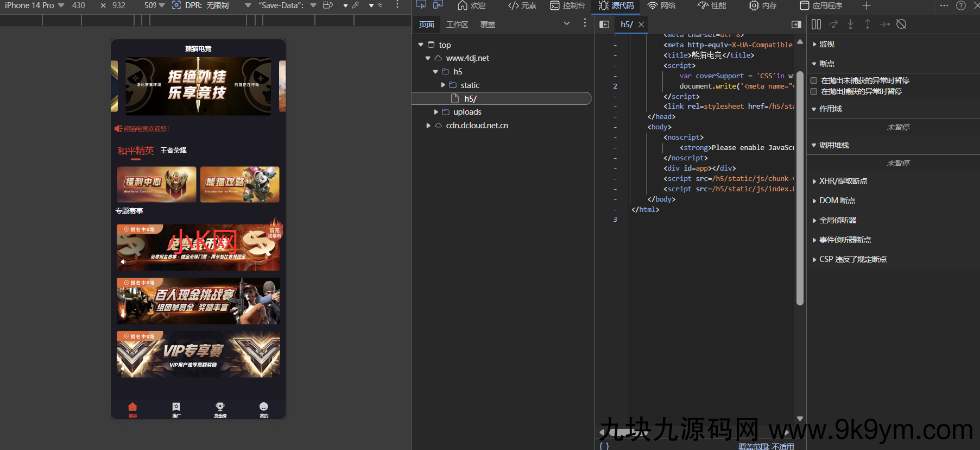The image size is (980, 450).
Task: Click the pretty print braces icon
Action: point(604,446)
